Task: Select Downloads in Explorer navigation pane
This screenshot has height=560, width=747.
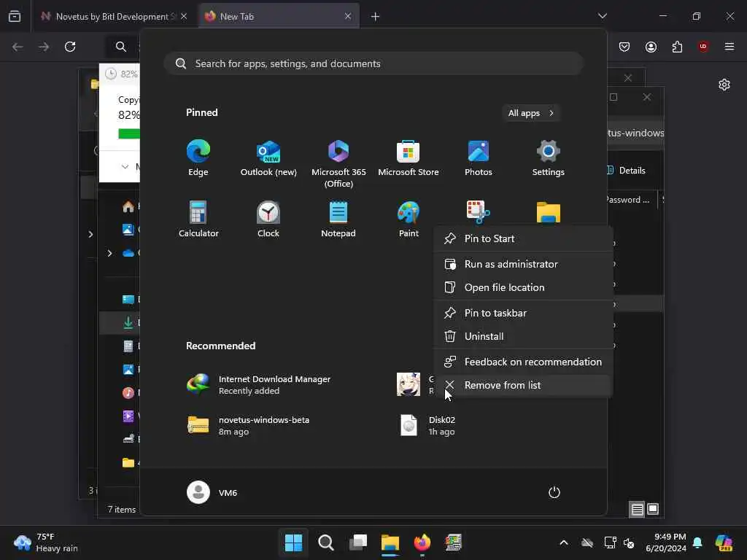Action: coord(128,322)
